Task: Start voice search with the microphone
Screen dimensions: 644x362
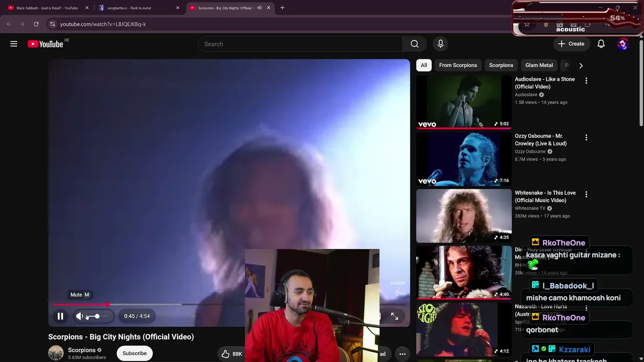Action: click(x=441, y=44)
